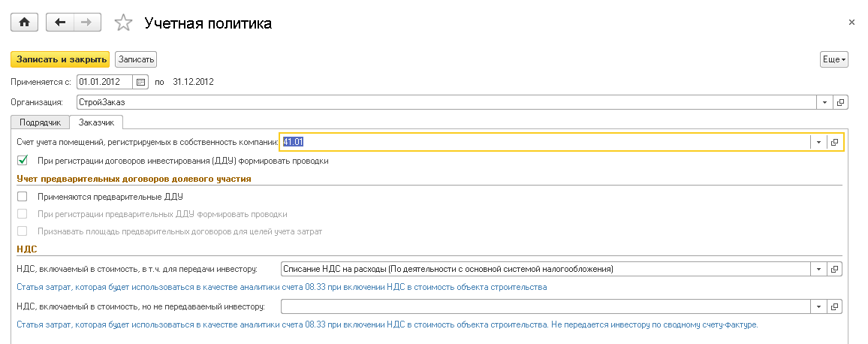
Task: Go forward with the right arrow
Action: pyautogui.click(x=86, y=23)
